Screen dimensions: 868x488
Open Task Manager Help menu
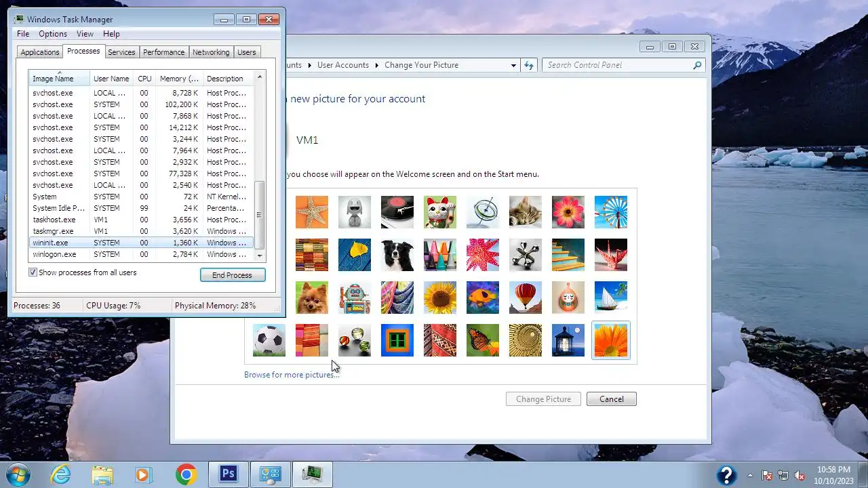[x=111, y=34]
